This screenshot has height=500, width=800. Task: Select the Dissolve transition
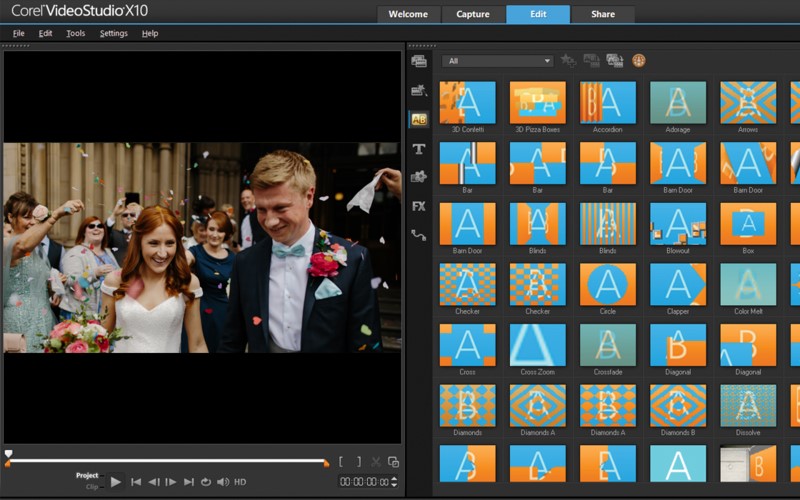748,406
